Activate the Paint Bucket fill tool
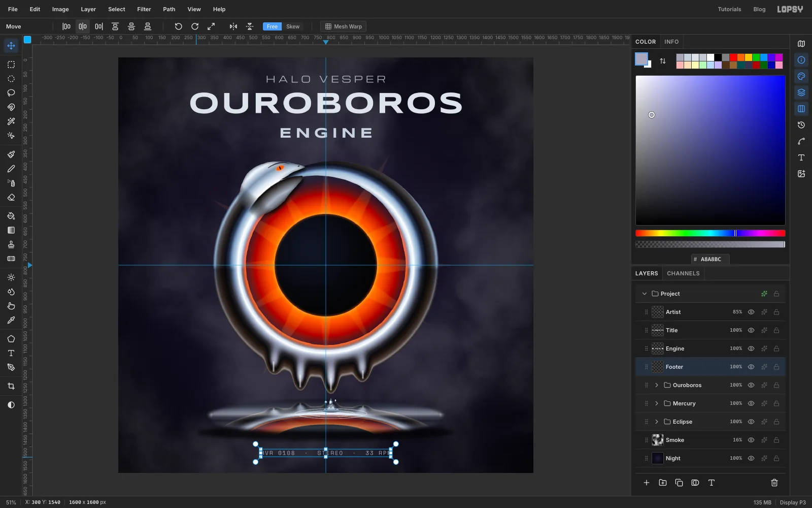Viewport: 812px width, 508px height. (x=11, y=216)
